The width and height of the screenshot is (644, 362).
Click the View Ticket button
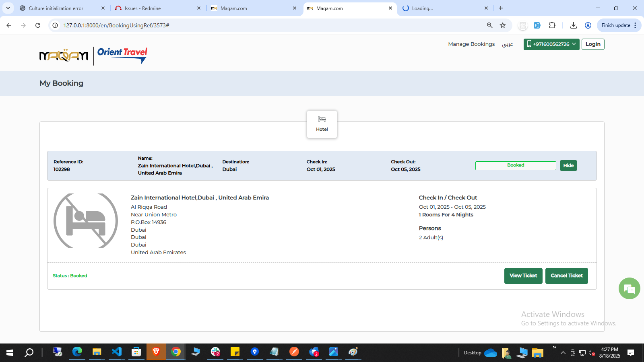tap(523, 276)
